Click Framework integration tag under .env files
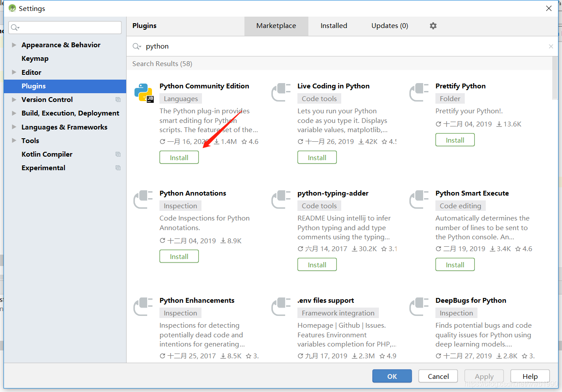Screen dimensions: 562x392 pyautogui.click(x=338, y=313)
